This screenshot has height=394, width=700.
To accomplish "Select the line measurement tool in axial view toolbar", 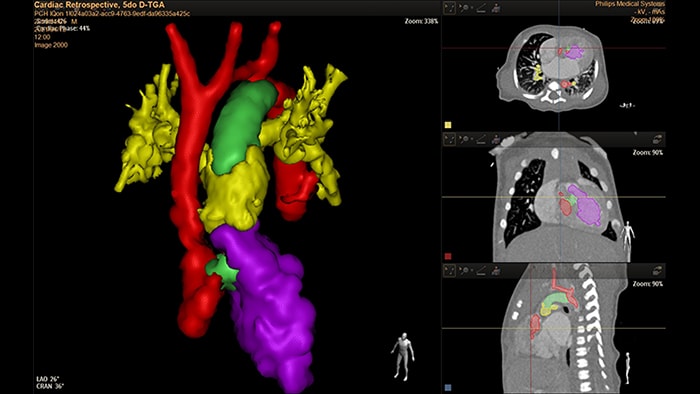I will (481, 8).
